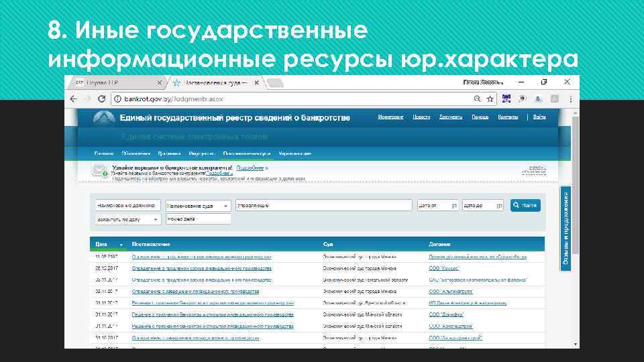Viewport: 644px width, 362px height.
Task: Open the 'Заявитель по делу' dropdown
Action: [127, 220]
